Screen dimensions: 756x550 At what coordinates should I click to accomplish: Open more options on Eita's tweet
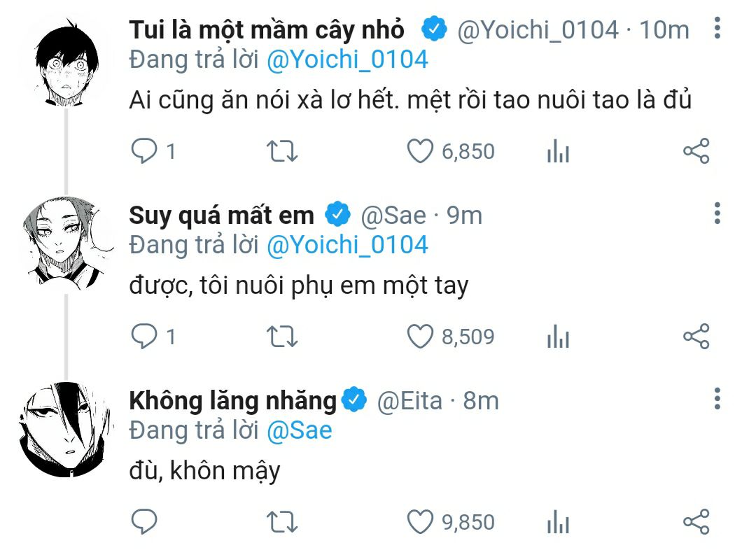(x=717, y=400)
